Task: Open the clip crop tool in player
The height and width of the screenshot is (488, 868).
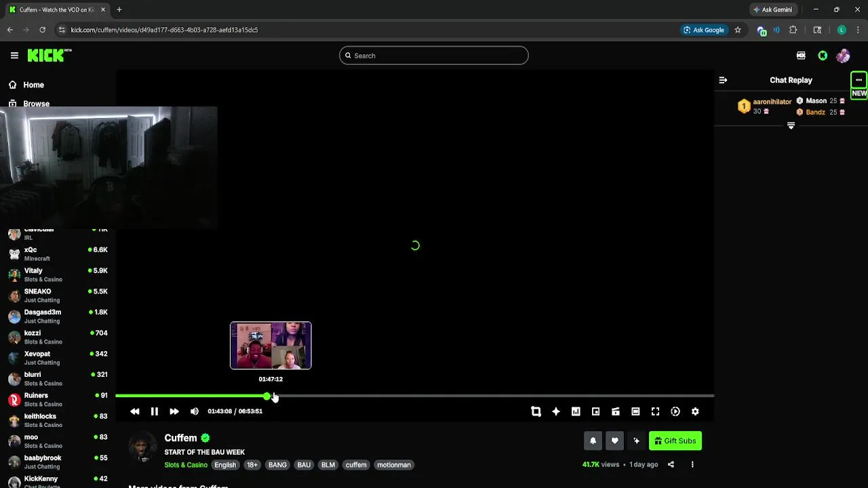Action: [x=536, y=411]
